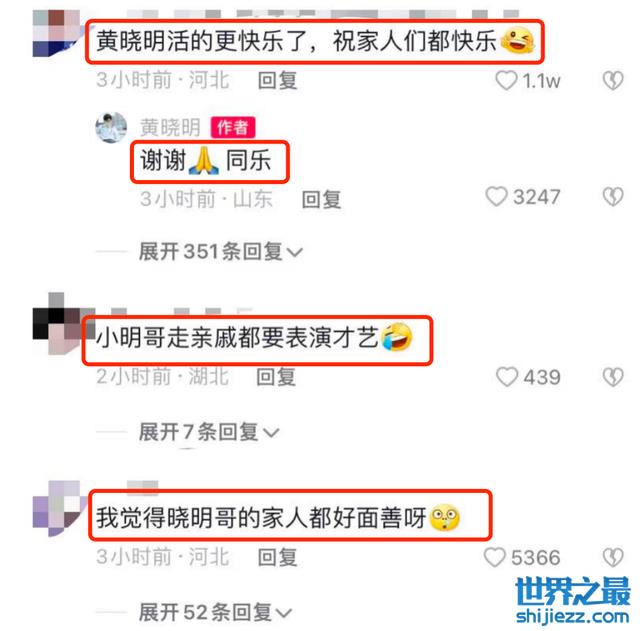Dislike the 谢谢同乐 reply
Image resolution: width=640 pixels, height=631 pixels.
click(x=613, y=197)
